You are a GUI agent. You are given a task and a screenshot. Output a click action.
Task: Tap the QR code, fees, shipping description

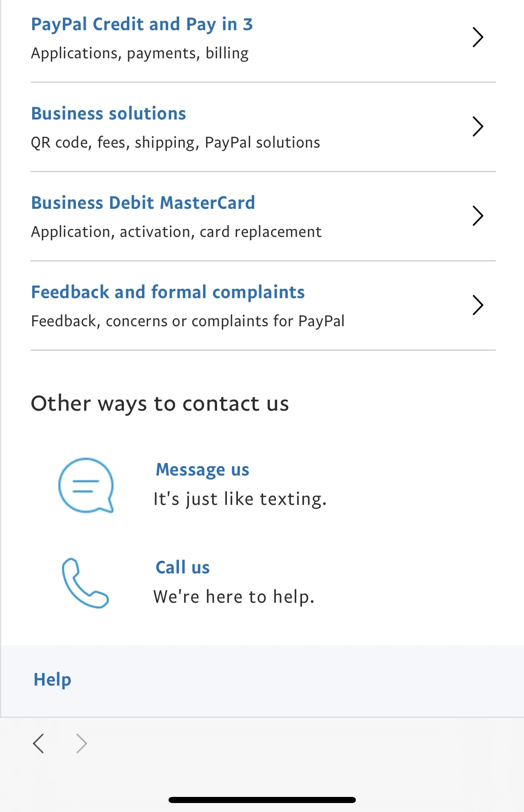point(175,143)
